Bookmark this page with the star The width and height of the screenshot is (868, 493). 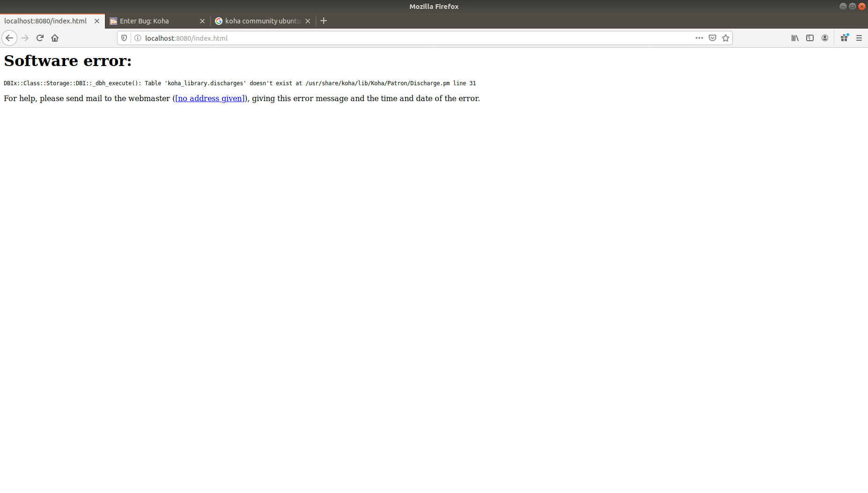click(x=726, y=38)
